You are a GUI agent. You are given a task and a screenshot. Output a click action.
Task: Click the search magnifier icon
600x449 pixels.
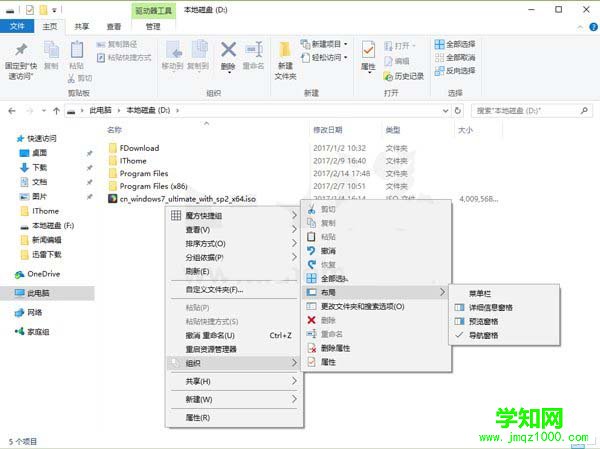click(584, 111)
